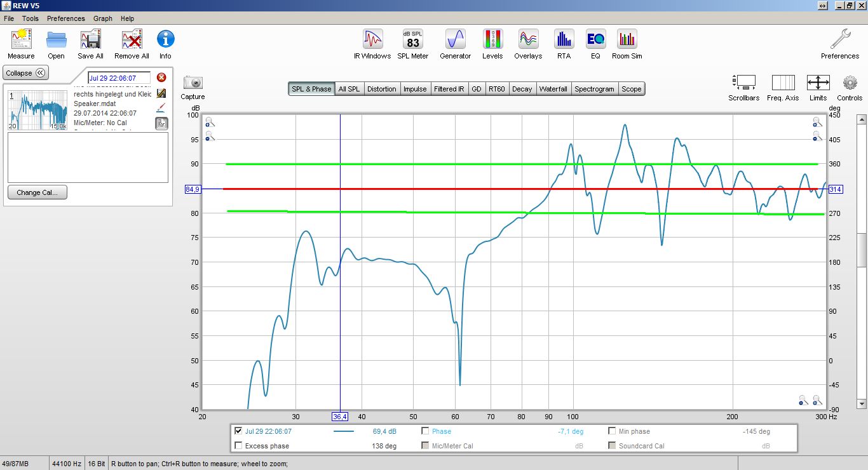Switch to the Decay tab
This screenshot has width=868, height=470.
[522, 89]
